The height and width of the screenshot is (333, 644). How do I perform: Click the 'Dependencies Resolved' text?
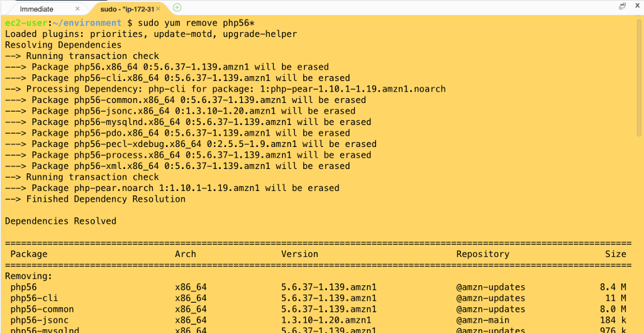pyautogui.click(x=60, y=221)
